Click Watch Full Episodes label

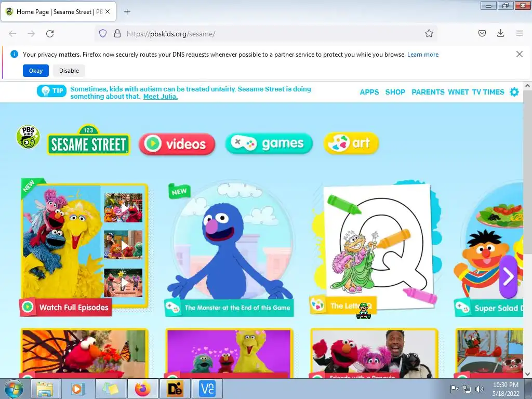pos(74,308)
